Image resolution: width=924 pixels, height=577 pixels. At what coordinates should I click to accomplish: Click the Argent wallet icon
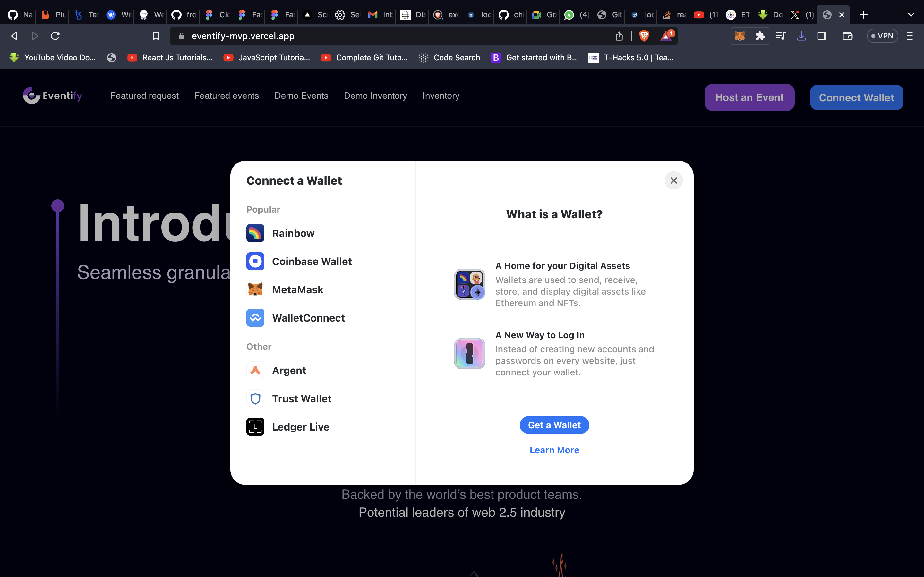[x=255, y=370]
